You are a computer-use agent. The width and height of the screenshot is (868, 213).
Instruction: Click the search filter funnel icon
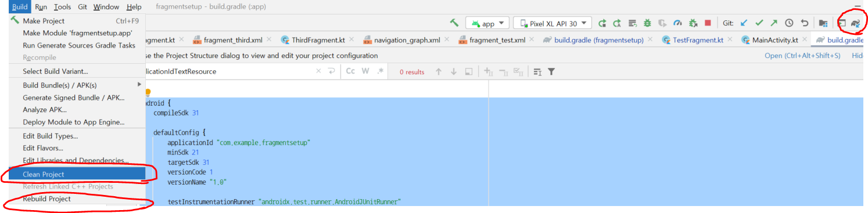[551, 71]
